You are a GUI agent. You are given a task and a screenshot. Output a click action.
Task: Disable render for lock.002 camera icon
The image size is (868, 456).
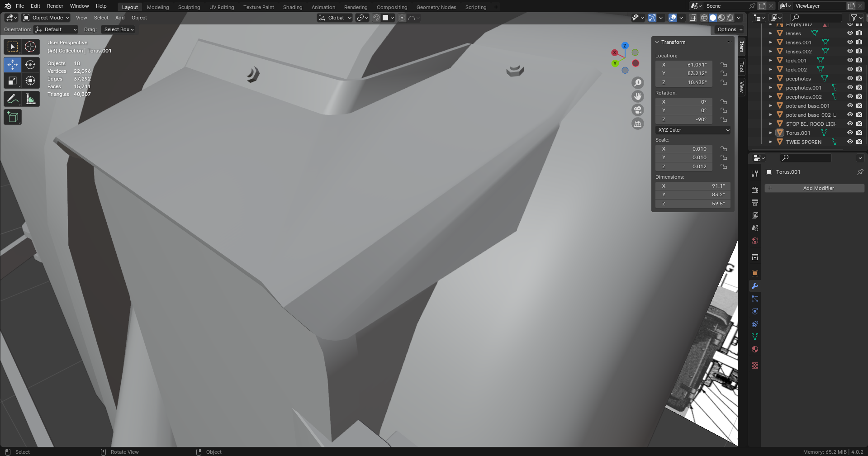(859, 69)
